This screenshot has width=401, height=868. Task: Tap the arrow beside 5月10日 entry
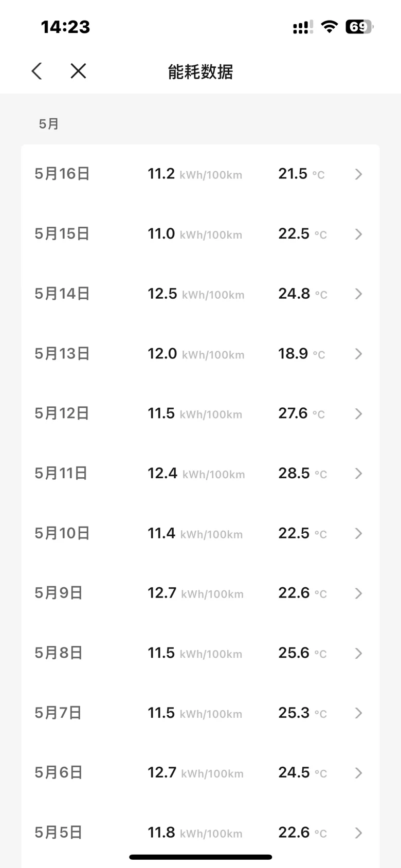click(x=359, y=534)
